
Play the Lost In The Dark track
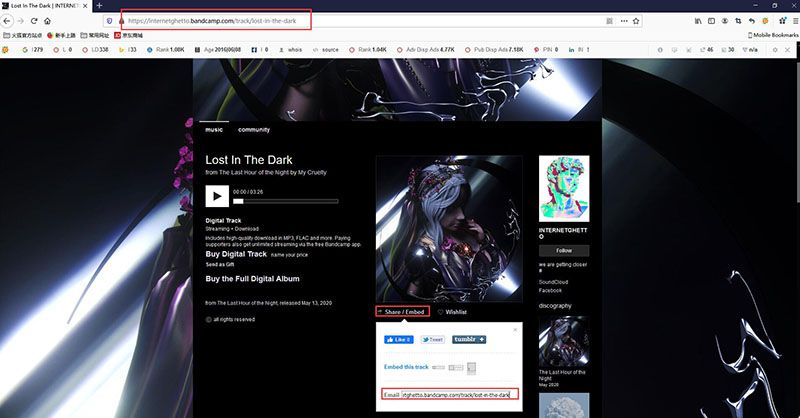217,196
